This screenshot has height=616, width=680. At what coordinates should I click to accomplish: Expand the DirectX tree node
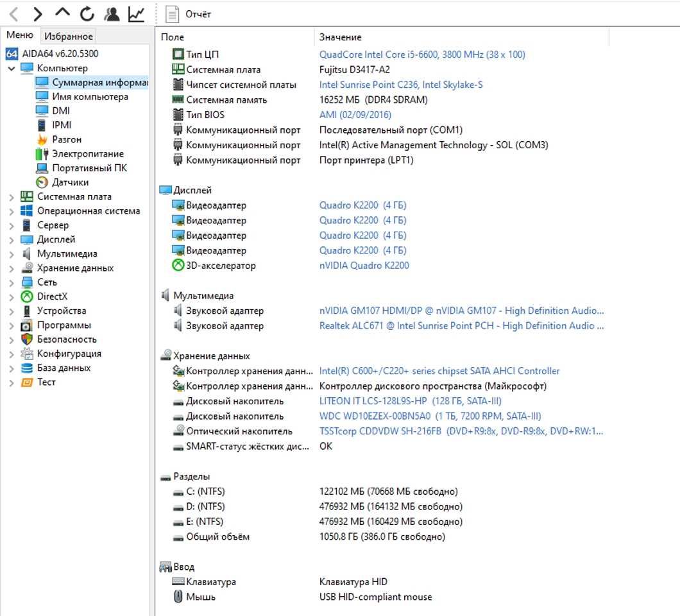[12, 297]
